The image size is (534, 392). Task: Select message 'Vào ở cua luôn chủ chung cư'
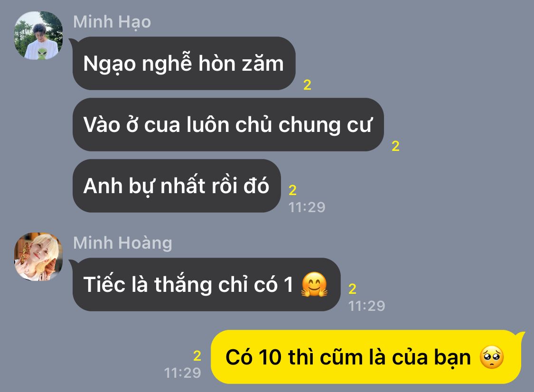coord(228,125)
